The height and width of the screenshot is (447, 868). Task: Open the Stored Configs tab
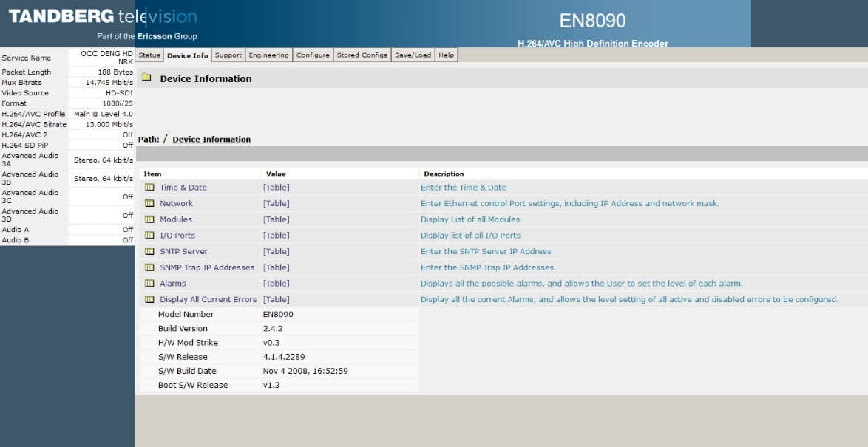point(362,54)
